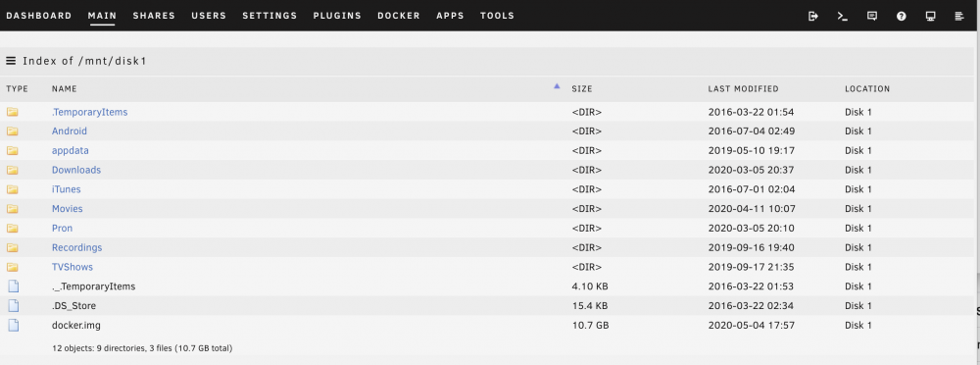Open the Apps menu
Screen dimensions: 980x365
point(450,16)
